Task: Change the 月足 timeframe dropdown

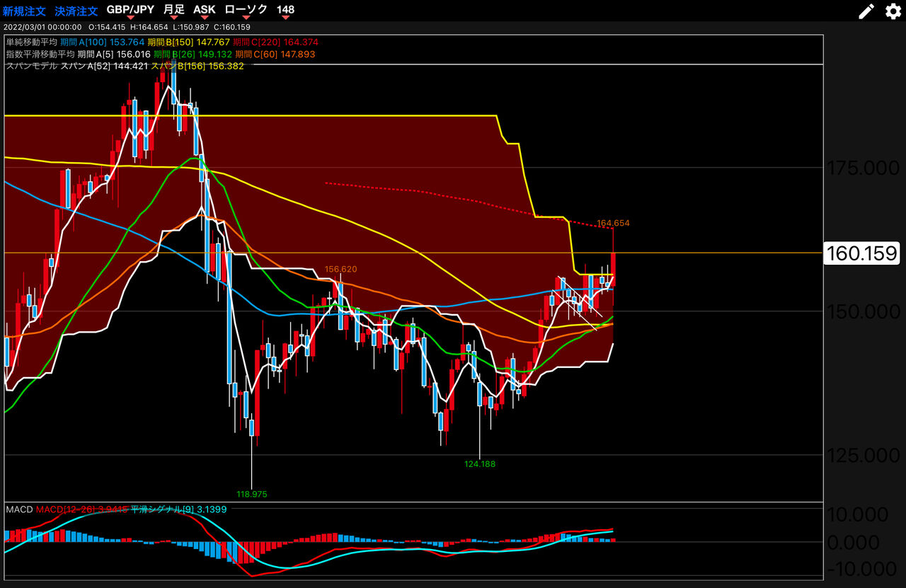Action: click(173, 10)
